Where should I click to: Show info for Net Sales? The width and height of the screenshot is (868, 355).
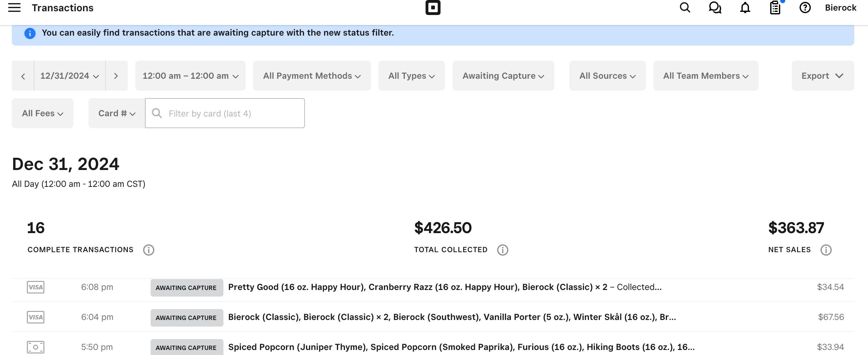(x=826, y=250)
